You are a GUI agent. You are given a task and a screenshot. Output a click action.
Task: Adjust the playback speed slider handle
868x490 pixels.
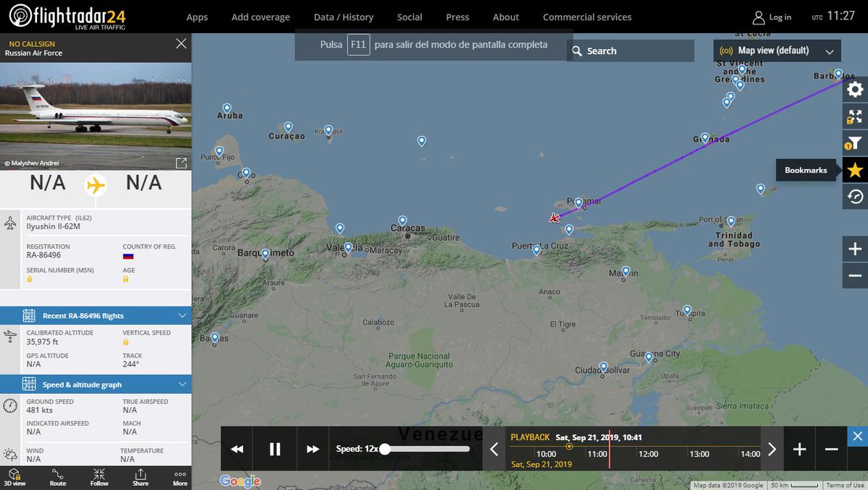tap(385, 449)
